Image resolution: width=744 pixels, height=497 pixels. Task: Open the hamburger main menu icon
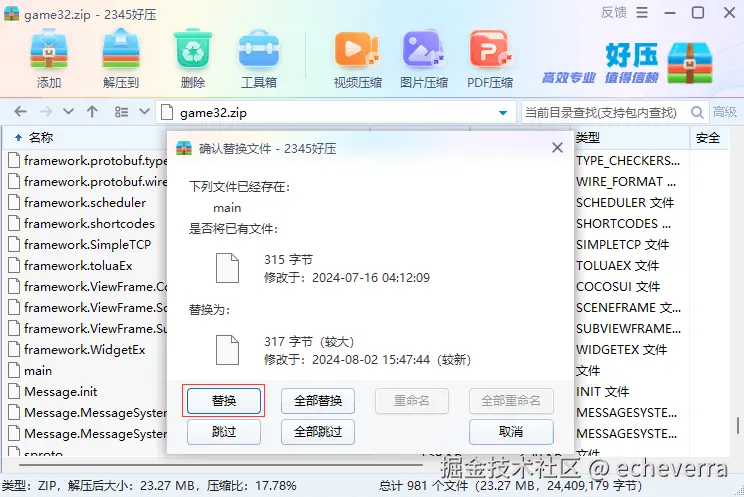coord(642,12)
